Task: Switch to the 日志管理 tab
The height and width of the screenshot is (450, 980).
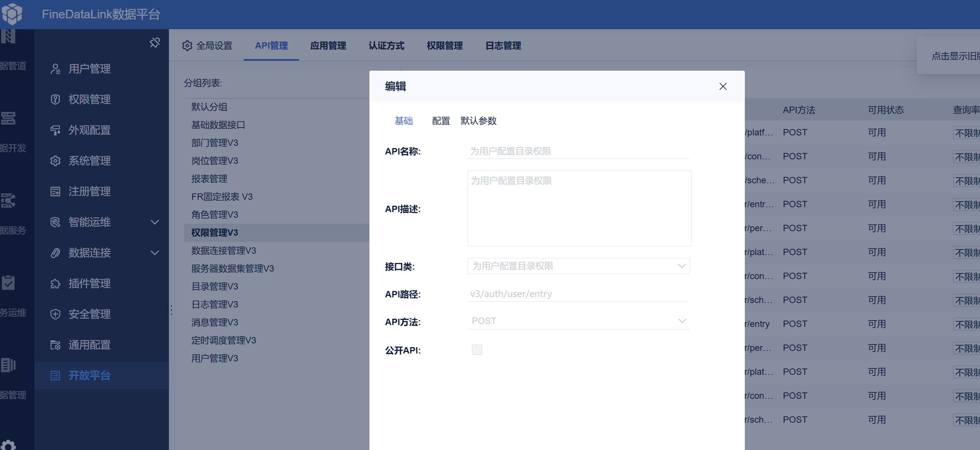Action: (503, 46)
